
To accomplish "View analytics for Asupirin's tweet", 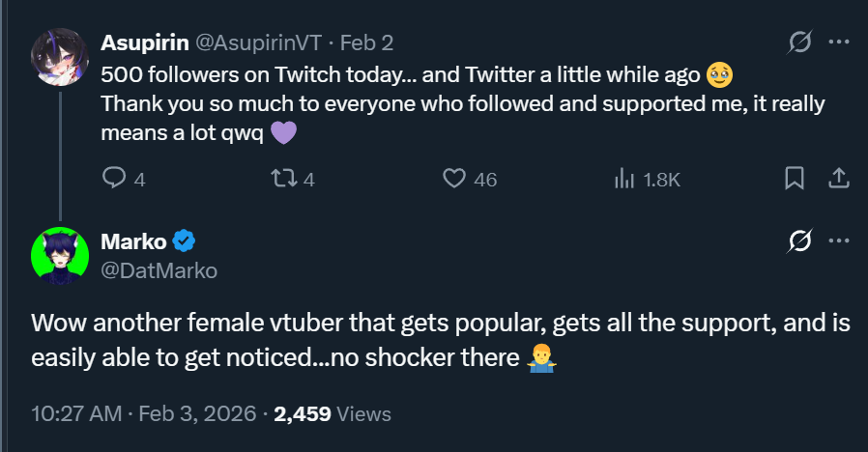I will 624,179.
